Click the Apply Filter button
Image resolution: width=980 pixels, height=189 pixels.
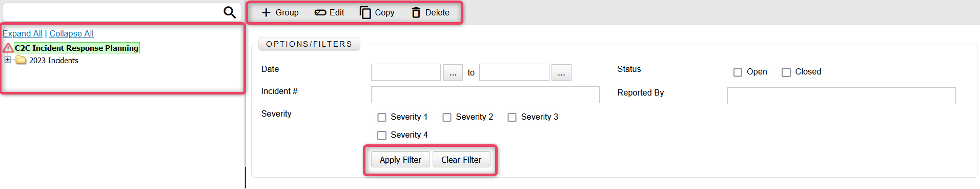pyautogui.click(x=400, y=160)
